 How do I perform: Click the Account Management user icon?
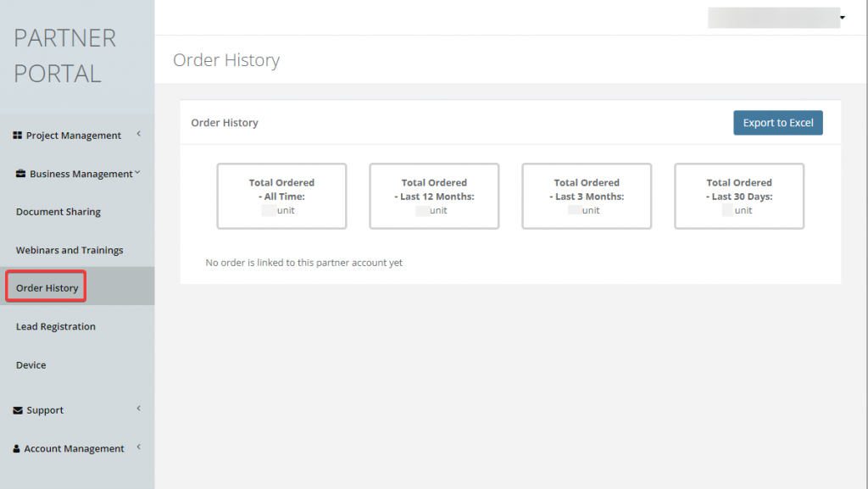point(17,449)
